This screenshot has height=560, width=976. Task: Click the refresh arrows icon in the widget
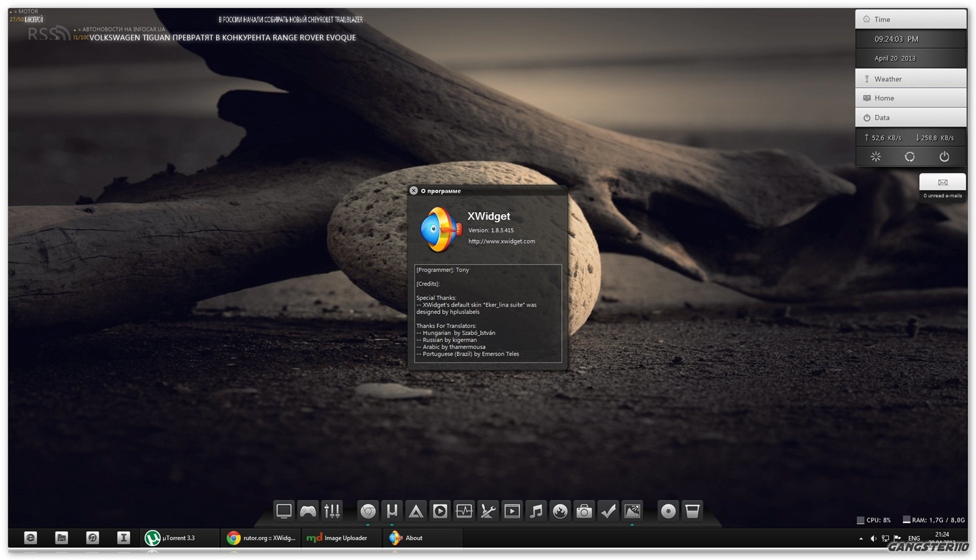tap(910, 157)
